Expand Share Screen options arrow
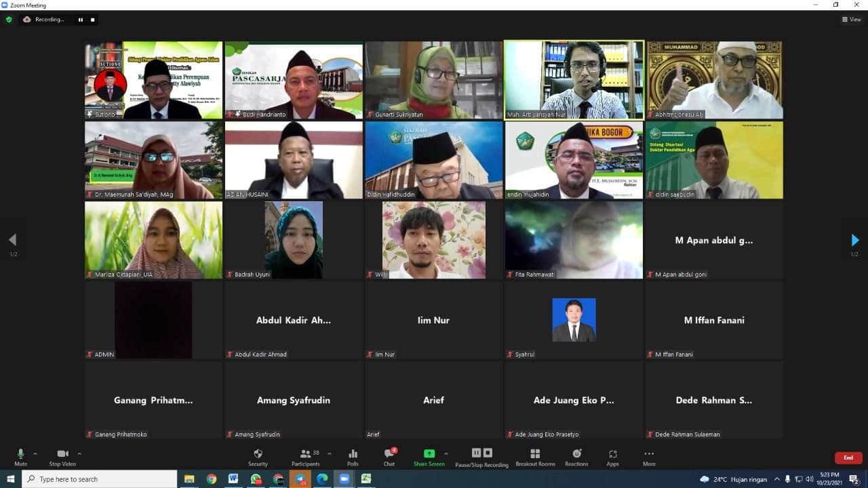The width and height of the screenshot is (868, 488). (446, 453)
